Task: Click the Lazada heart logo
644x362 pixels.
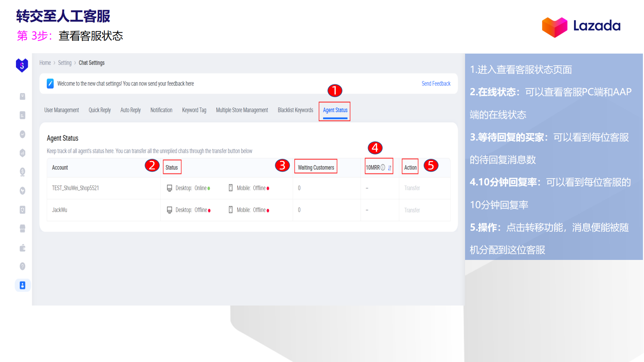Action: coord(555,27)
